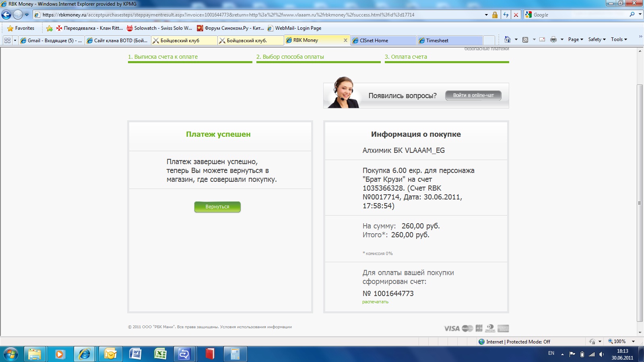Image resolution: width=644 pixels, height=362 pixels.
Task: Expand the command bar overflow chevron
Action: (640, 37)
